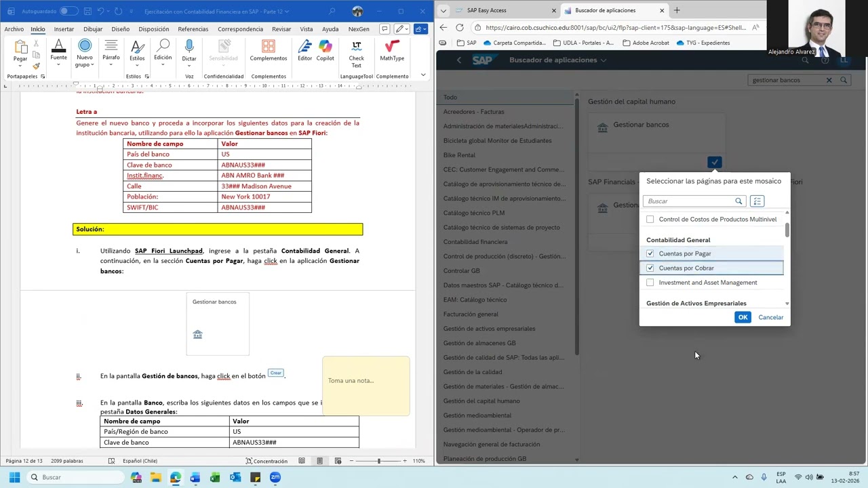Screen dimensions: 868x488
Task: Go back with browser back arrow
Action: pos(443,27)
